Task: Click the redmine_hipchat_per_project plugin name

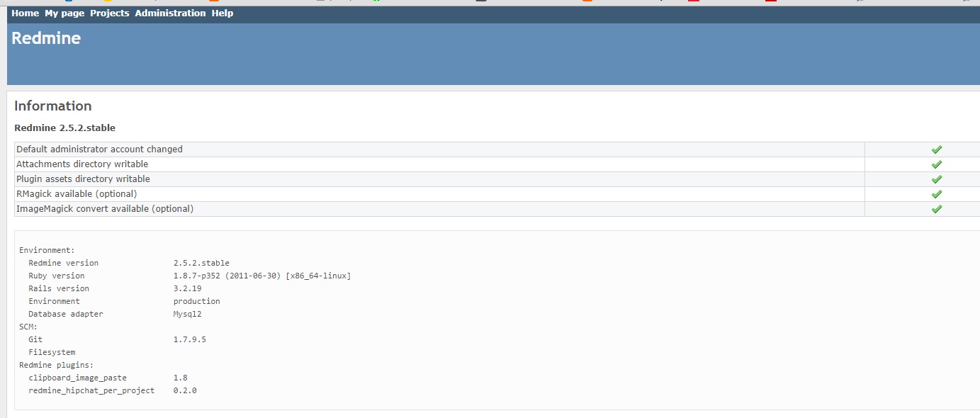Action: pyautogui.click(x=91, y=390)
